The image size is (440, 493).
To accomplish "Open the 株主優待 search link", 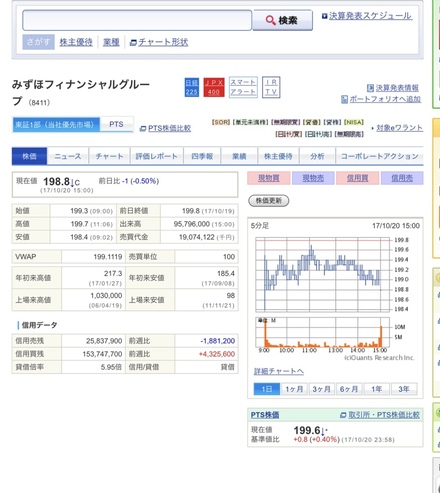I will click(76, 42).
